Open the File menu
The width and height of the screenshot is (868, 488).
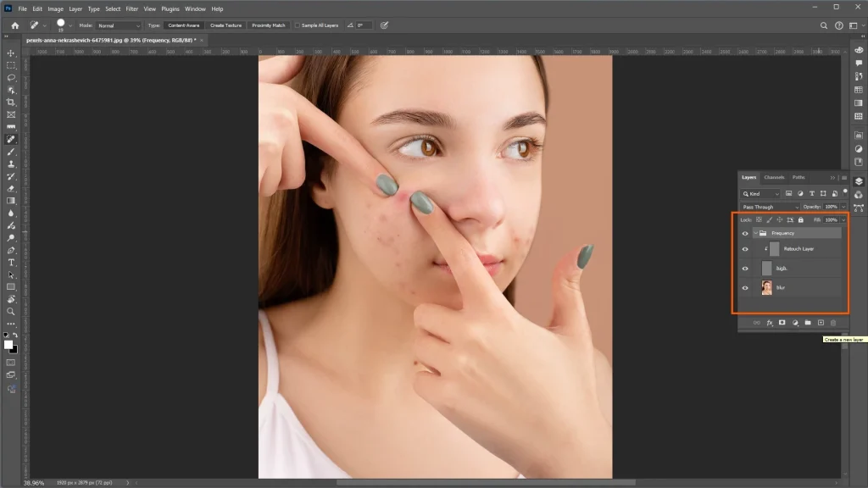(x=23, y=8)
